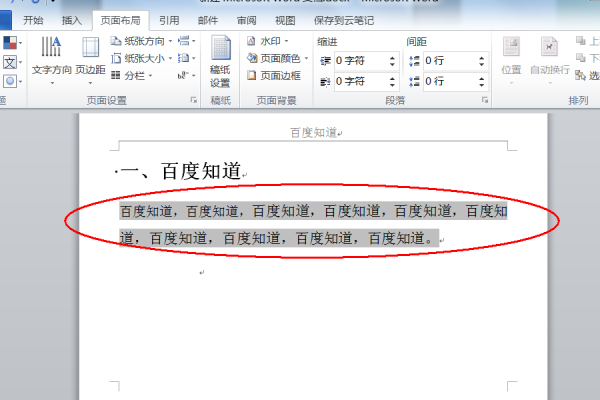Click the left indent icon

(325, 61)
